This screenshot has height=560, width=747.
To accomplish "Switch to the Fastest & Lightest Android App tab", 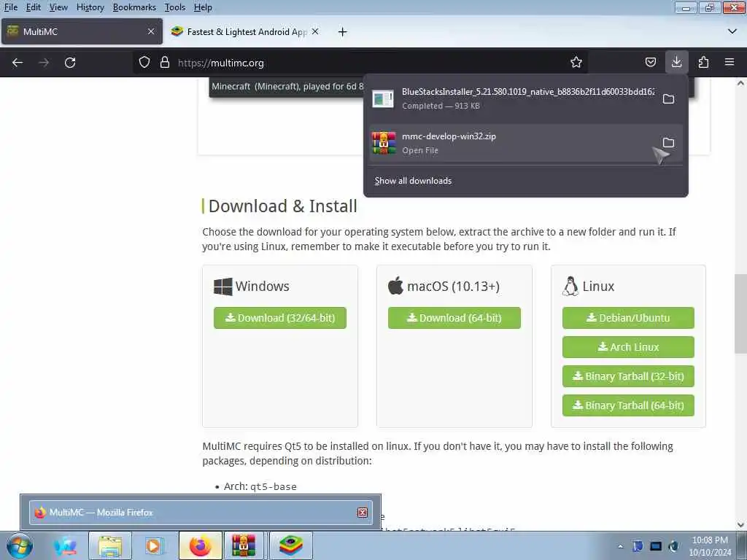I will (245, 31).
